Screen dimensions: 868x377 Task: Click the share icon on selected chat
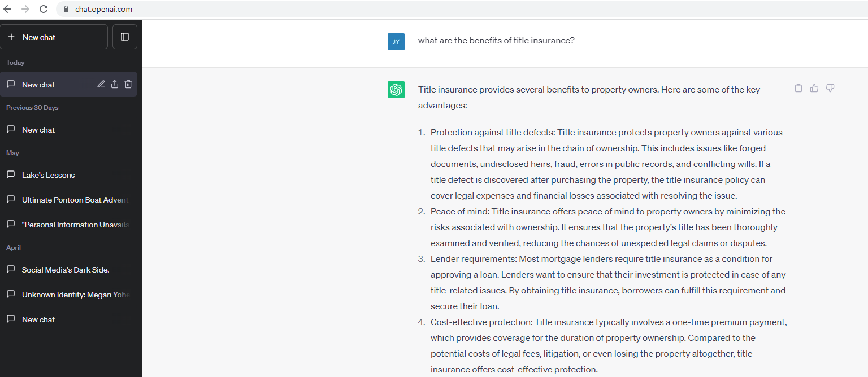point(115,85)
